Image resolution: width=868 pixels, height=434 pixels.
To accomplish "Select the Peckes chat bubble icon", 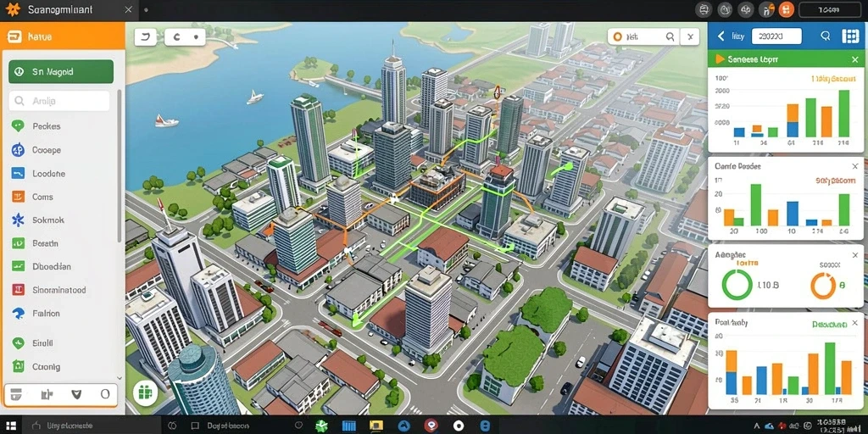I will click(x=18, y=125).
